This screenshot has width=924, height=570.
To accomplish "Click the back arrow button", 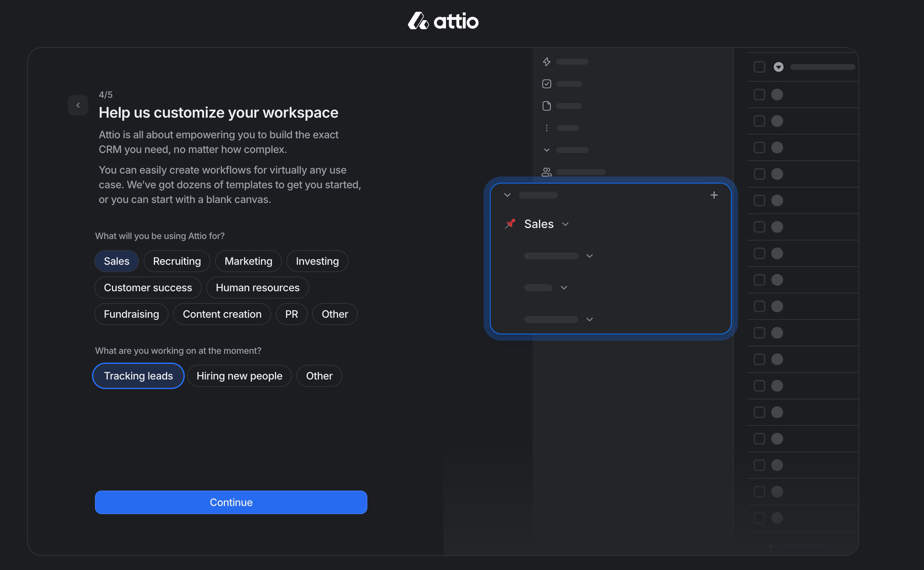I will tap(78, 105).
